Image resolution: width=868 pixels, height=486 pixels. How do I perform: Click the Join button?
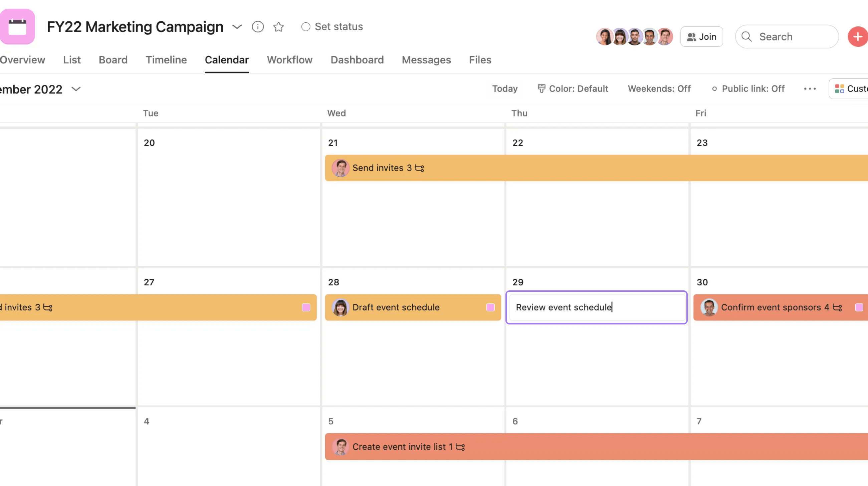click(x=701, y=36)
